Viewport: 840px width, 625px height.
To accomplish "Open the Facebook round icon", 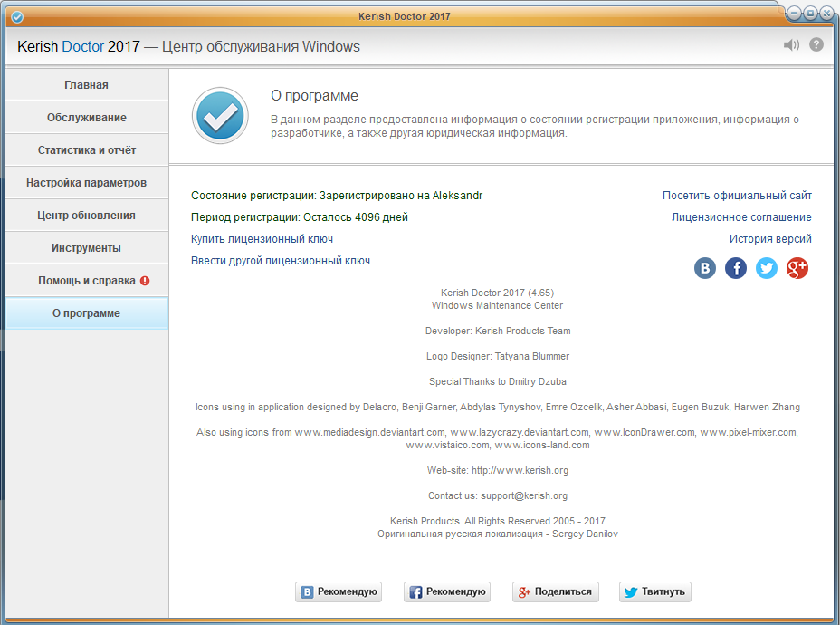I will click(736, 268).
